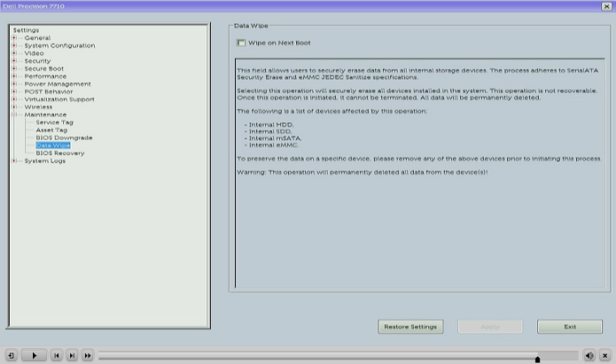Select Power Management in tree
This screenshot has height=364, width=616.
click(x=58, y=84)
